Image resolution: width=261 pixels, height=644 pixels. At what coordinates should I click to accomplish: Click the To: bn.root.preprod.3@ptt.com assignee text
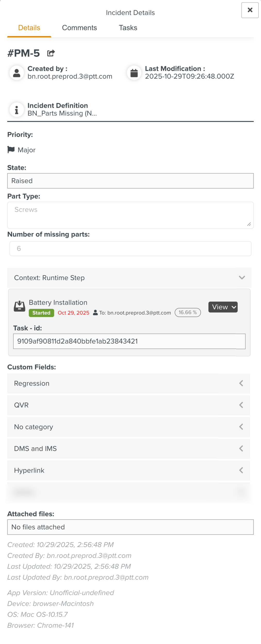(135, 313)
